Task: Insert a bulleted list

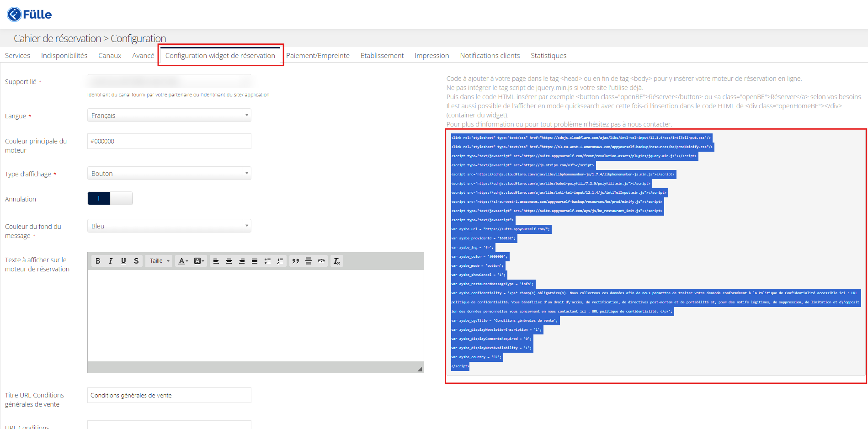Action: (x=267, y=261)
